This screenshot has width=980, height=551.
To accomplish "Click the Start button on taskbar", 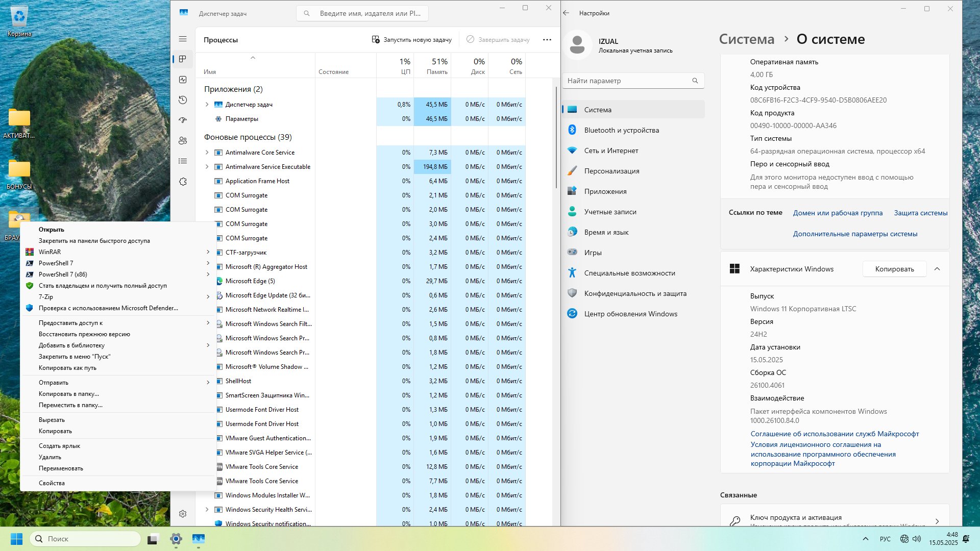I will [x=16, y=539].
